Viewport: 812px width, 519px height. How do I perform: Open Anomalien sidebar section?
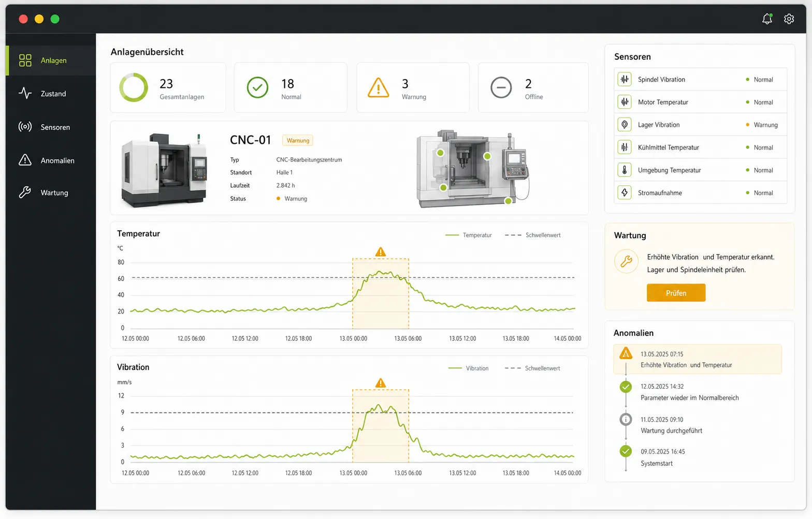[x=51, y=160]
